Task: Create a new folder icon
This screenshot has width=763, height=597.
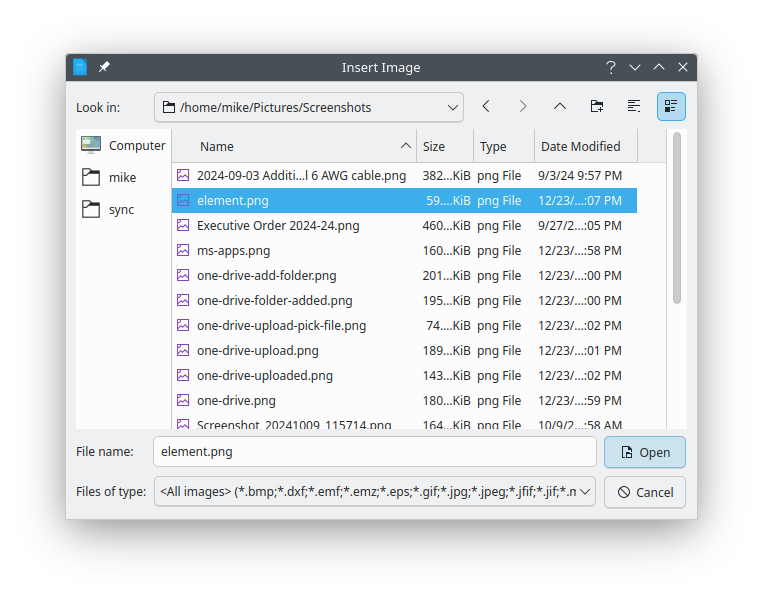Action: coord(597,107)
